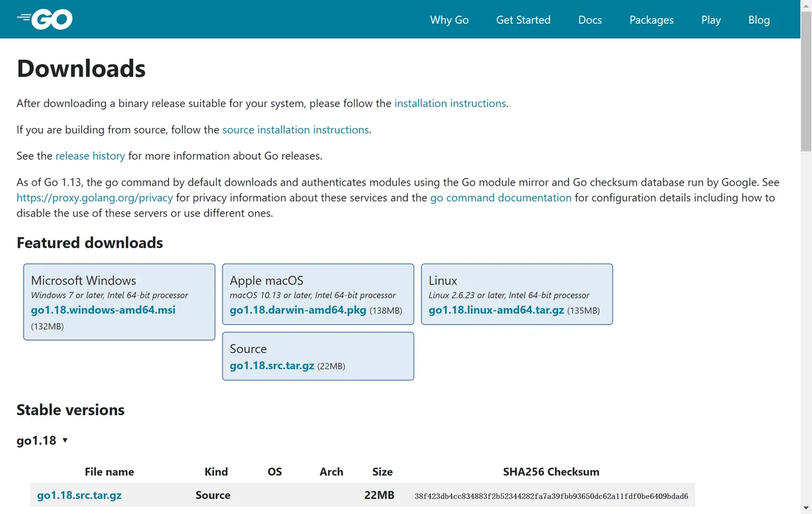
Task: Select the Microsoft Windows featured download box heading
Action: pos(83,280)
